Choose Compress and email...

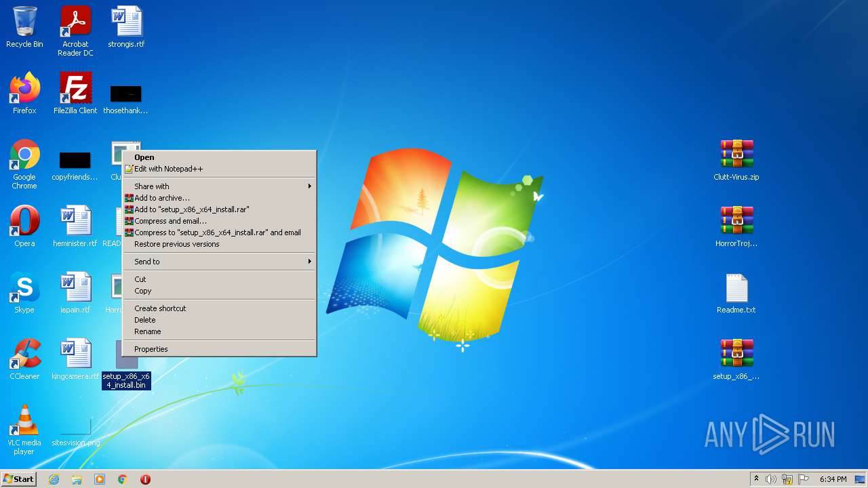(x=219, y=221)
